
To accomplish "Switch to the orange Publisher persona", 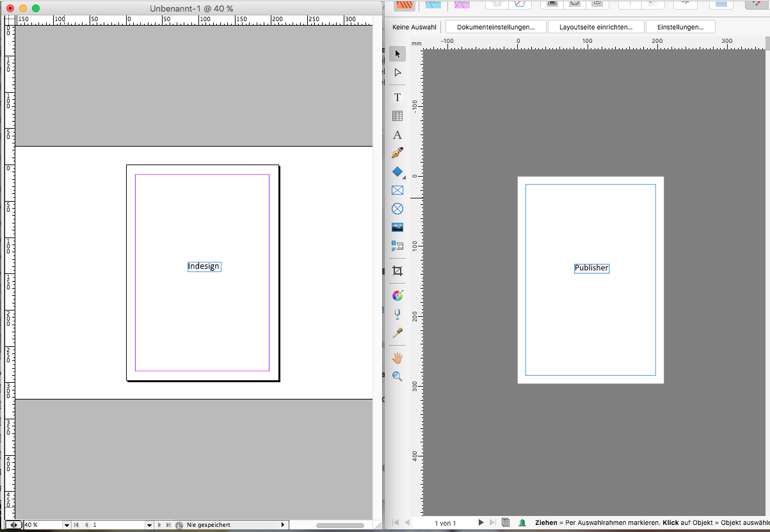I will click(x=405, y=4).
